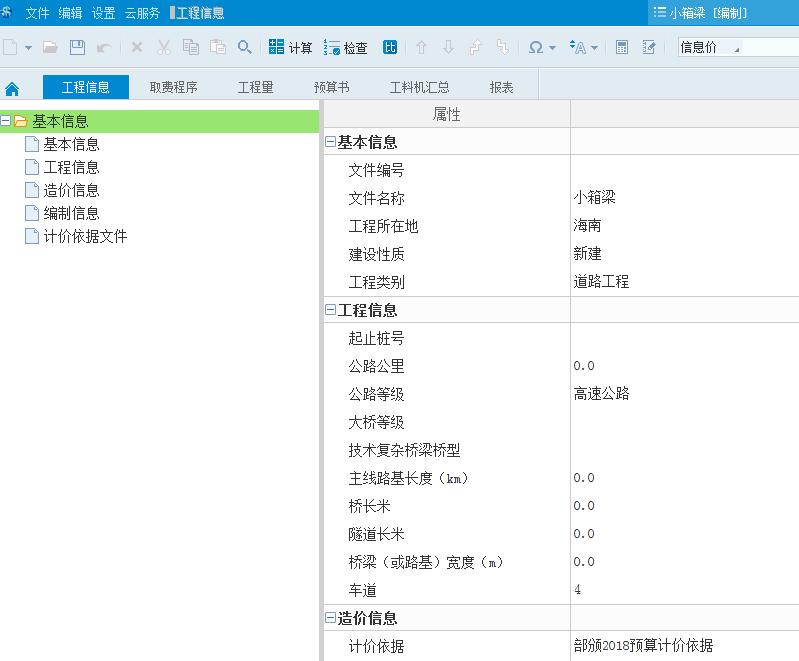Open the font size dropdown arrow

click(594, 48)
